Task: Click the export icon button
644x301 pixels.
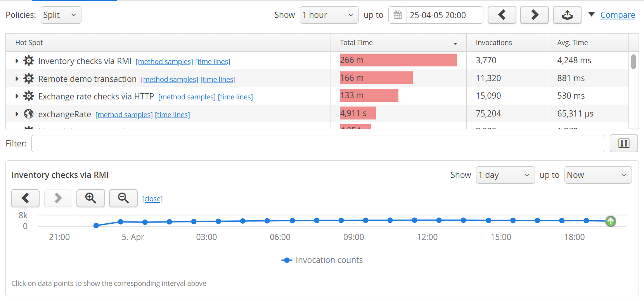Action: click(x=567, y=15)
